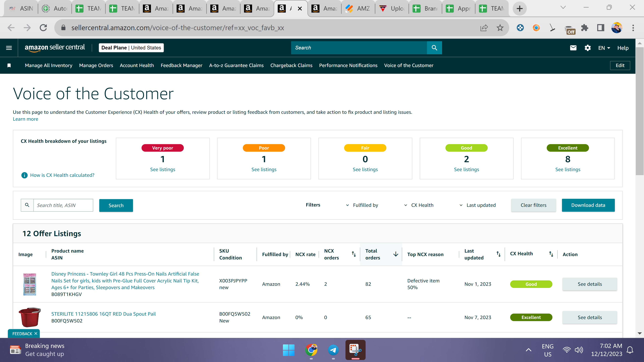
Task: Click Edit favorites bar button
Action: (620, 66)
